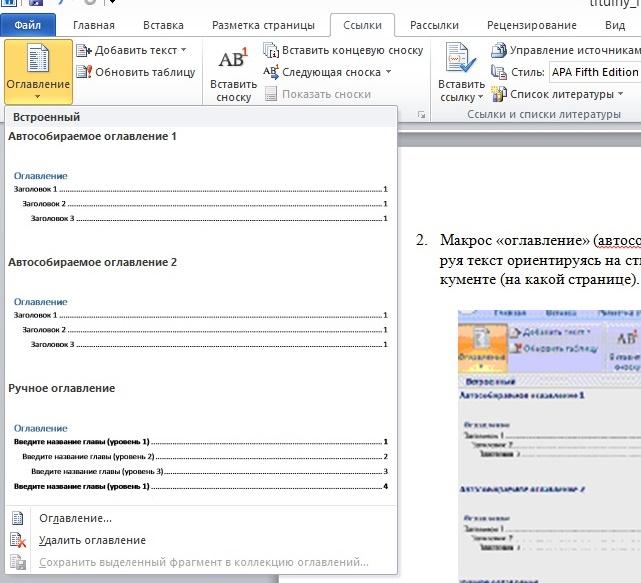
Task: Click the Обновить таблицу icon
Action: point(84,72)
